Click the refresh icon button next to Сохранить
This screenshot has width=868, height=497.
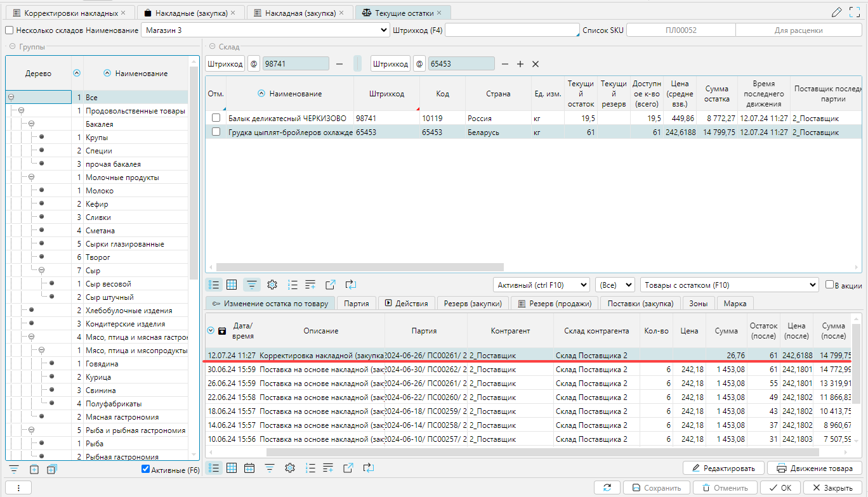[x=607, y=487]
